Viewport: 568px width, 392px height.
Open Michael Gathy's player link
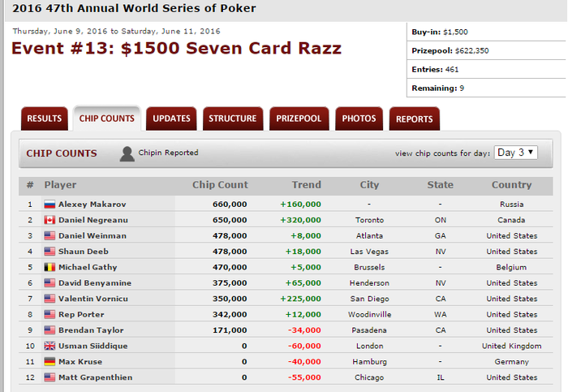click(88, 267)
